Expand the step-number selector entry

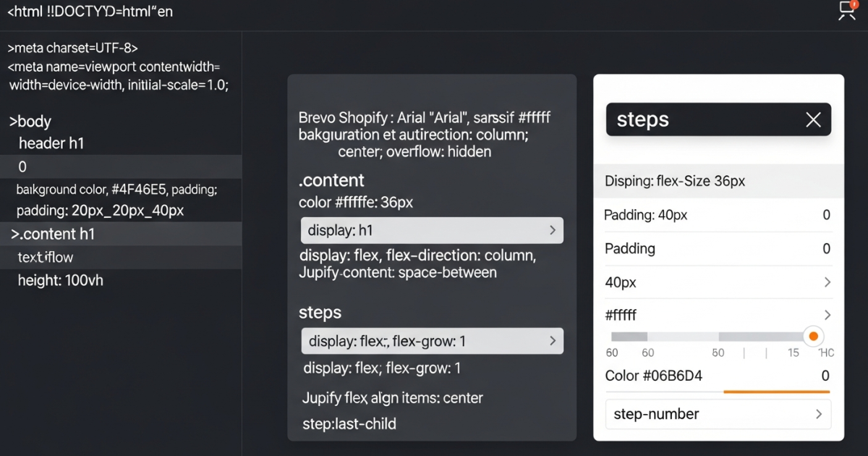(718, 413)
